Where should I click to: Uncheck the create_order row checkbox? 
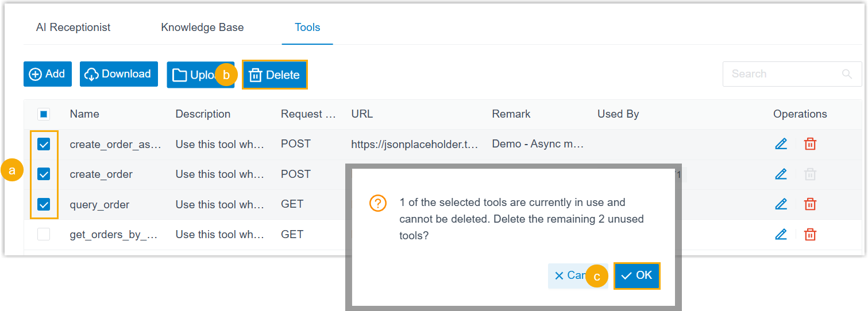(44, 174)
